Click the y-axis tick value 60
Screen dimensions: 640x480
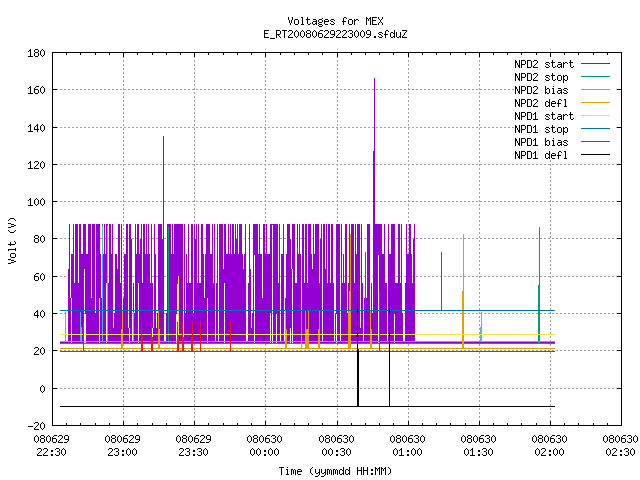click(x=39, y=277)
